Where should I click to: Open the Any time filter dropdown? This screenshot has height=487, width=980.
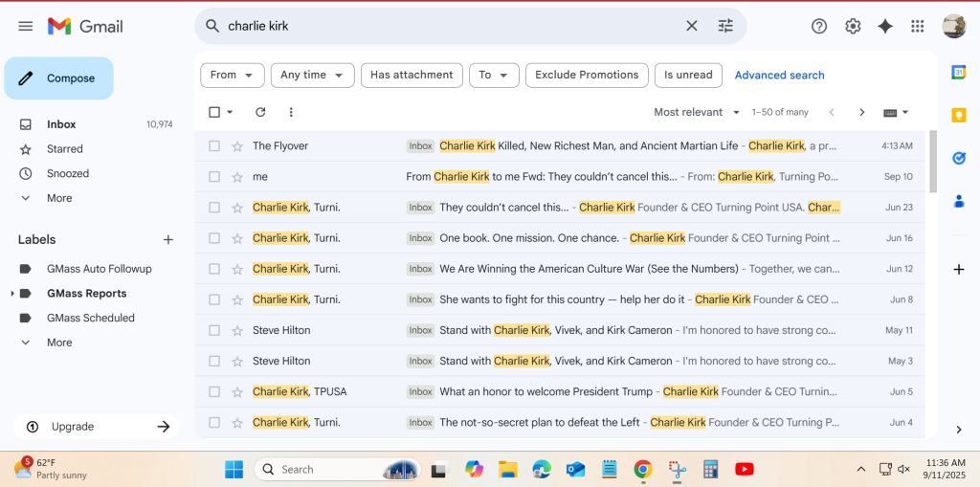point(312,75)
